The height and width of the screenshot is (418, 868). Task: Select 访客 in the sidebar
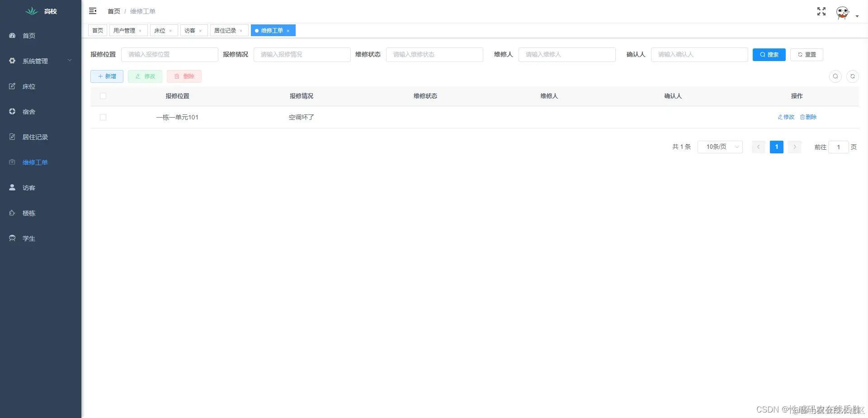[29, 187]
